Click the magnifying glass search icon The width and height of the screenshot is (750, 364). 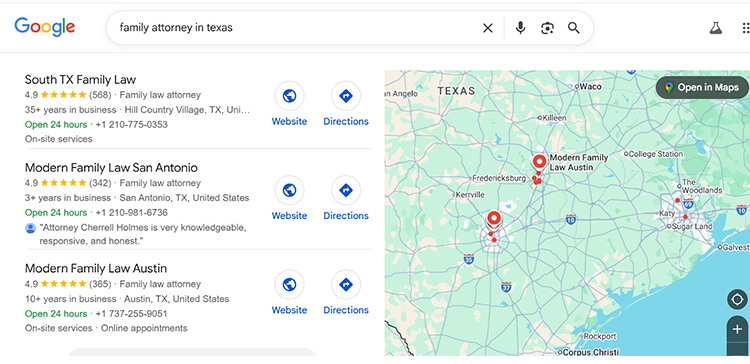(x=574, y=28)
